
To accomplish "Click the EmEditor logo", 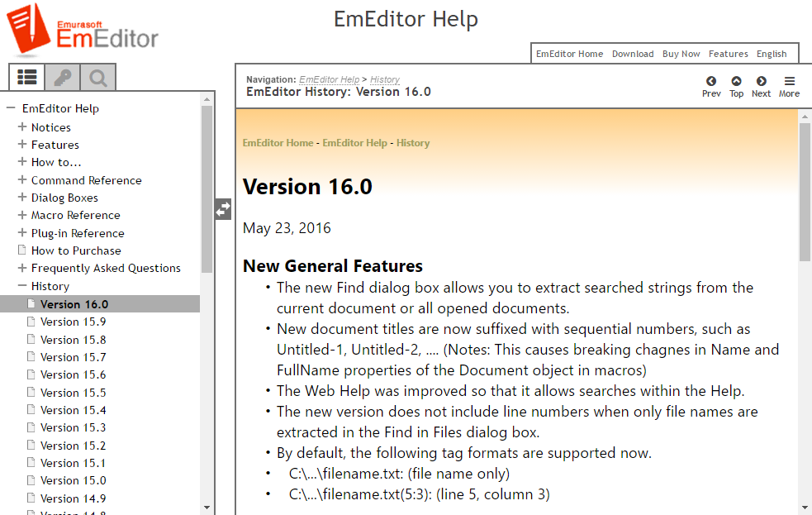I will pyautogui.click(x=82, y=30).
